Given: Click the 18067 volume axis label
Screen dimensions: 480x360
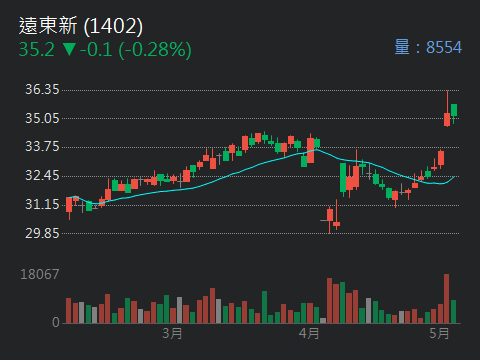Looking at the screenshot, I should point(40,274).
